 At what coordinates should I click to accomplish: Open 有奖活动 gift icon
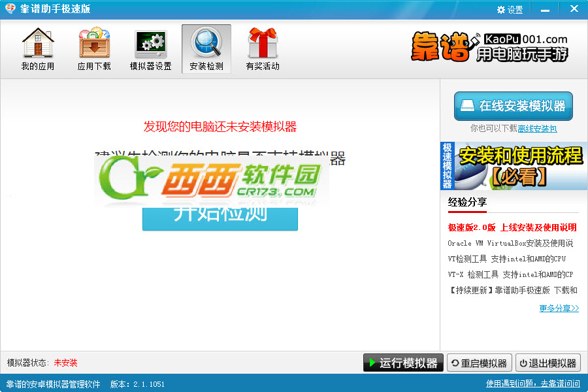263,49
